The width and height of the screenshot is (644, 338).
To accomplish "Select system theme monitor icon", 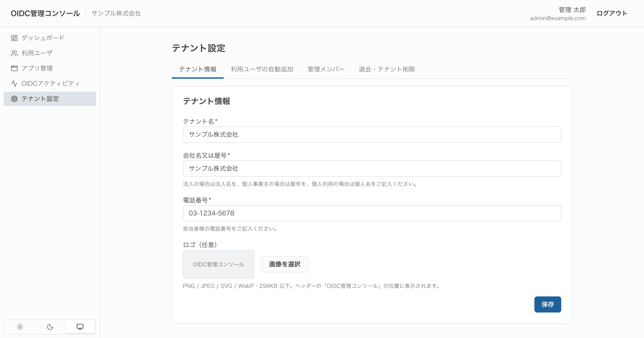I will click(80, 327).
